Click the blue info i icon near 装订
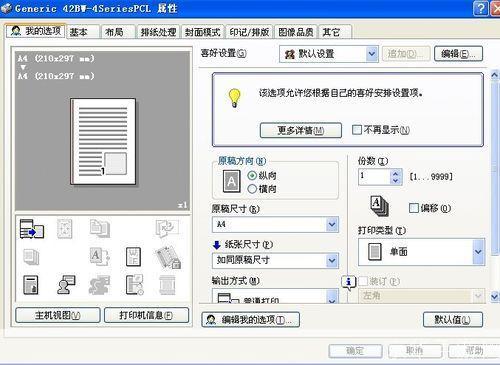 click(349, 282)
